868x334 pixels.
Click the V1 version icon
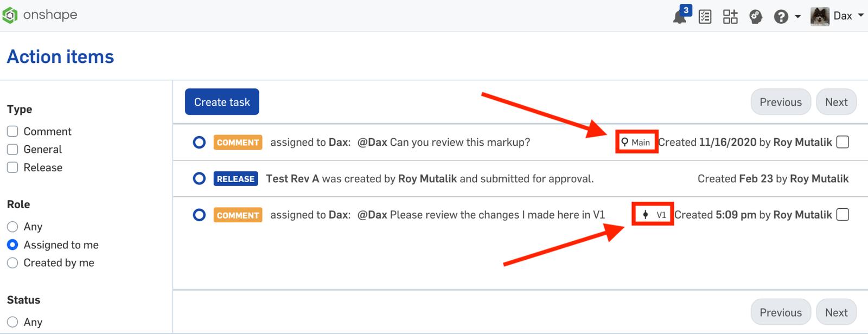tap(646, 215)
